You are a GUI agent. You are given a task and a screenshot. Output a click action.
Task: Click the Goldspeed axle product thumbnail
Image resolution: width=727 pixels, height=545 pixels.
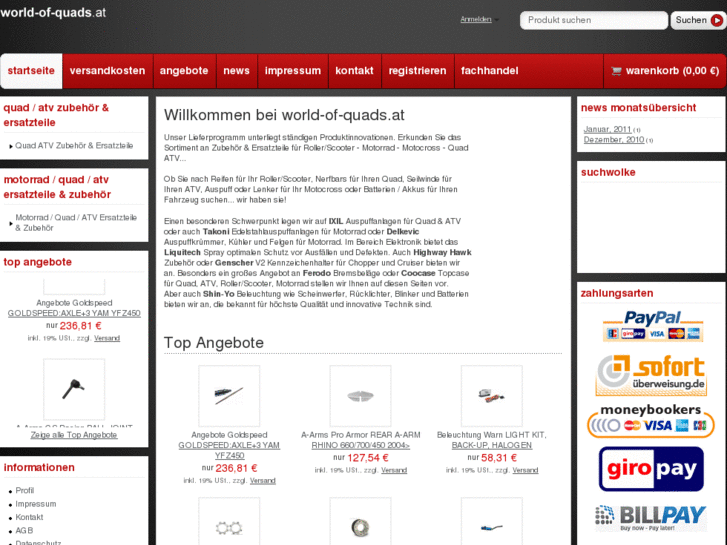[229, 396]
